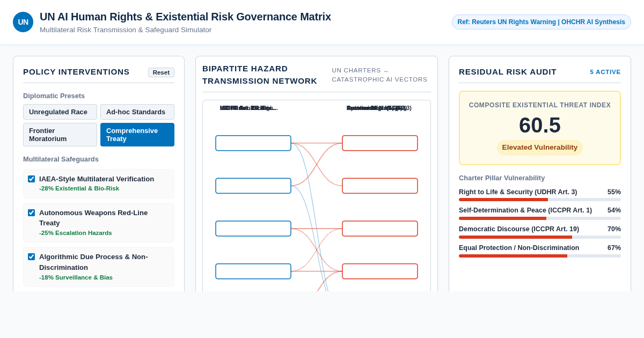Toggle Autonomous Weapons Red-Line Treaty checkbox
Screen dimensions: 644x338
31,212
